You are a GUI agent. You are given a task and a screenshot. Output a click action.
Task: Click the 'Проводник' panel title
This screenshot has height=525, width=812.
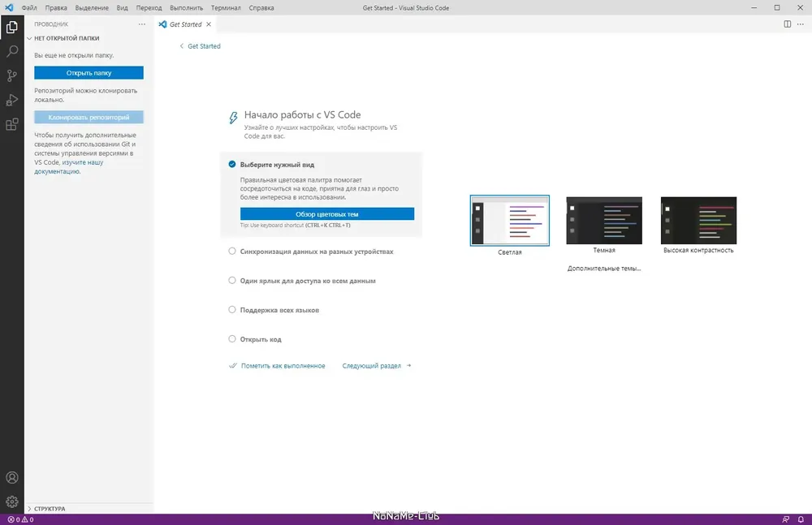[51, 24]
